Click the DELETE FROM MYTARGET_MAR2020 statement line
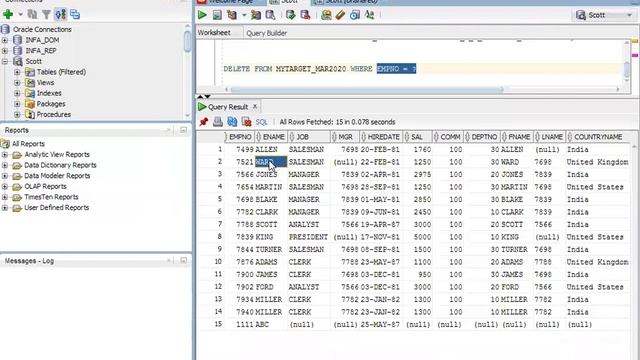Screen dimensions: 640x360 [x=320, y=69]
